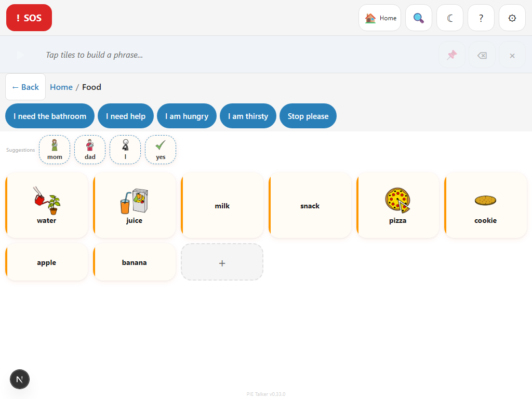Toggle dark mode with the moon icon

[x=449, y=17]
